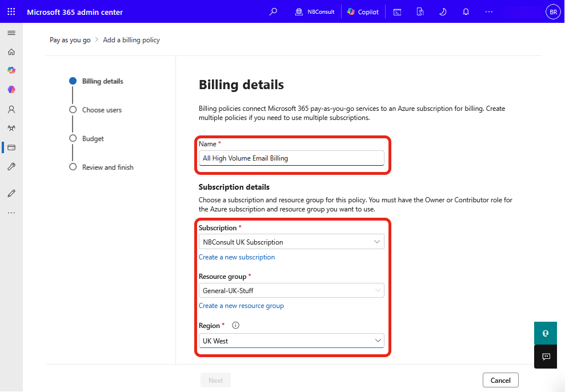Viewport: 565px width, 392px height.
Task: Collapse navigation menu with hamburger icon
Action: tap(11, 33)
